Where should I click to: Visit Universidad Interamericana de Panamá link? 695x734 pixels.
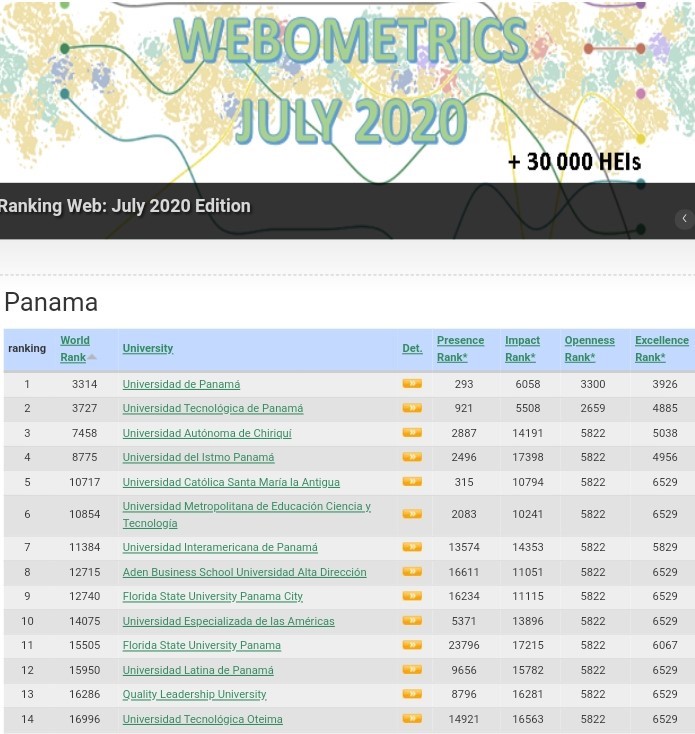pos(220,547)
